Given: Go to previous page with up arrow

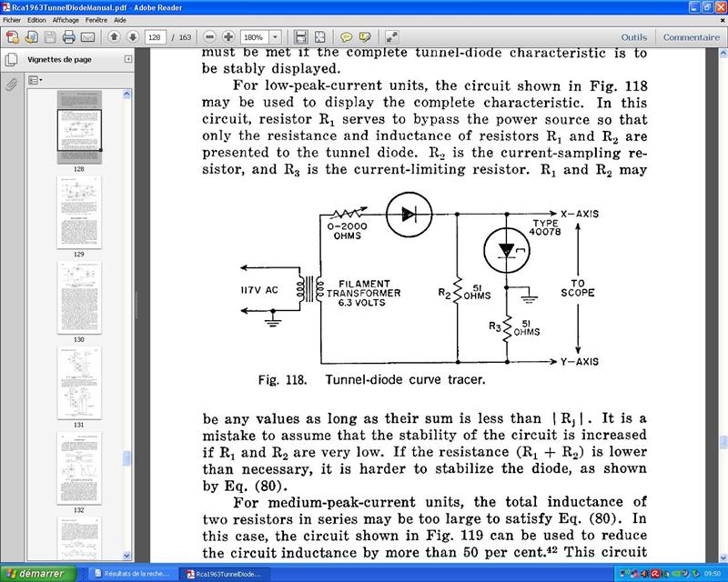Looking at the screenshot, I should coord(114,36).
